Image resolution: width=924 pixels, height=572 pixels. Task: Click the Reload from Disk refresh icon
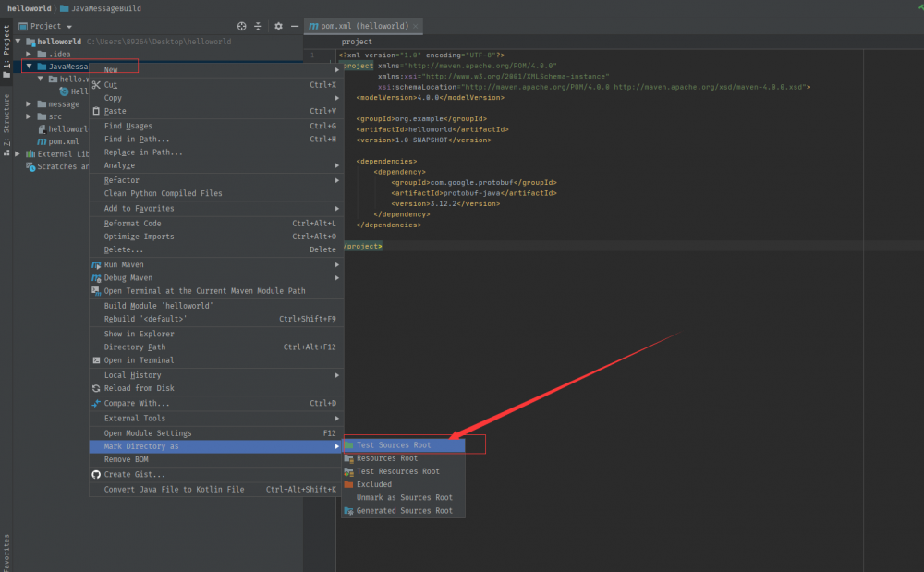[96, 388]
